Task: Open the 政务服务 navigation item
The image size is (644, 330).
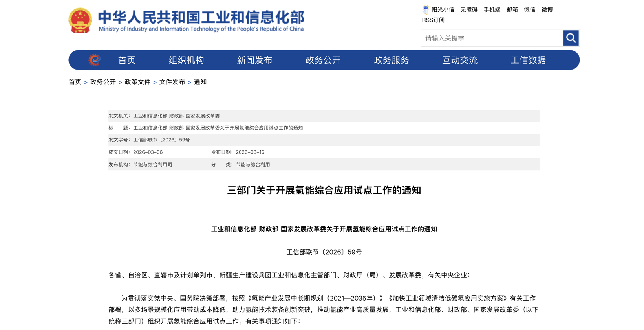Action: point(391,60)
